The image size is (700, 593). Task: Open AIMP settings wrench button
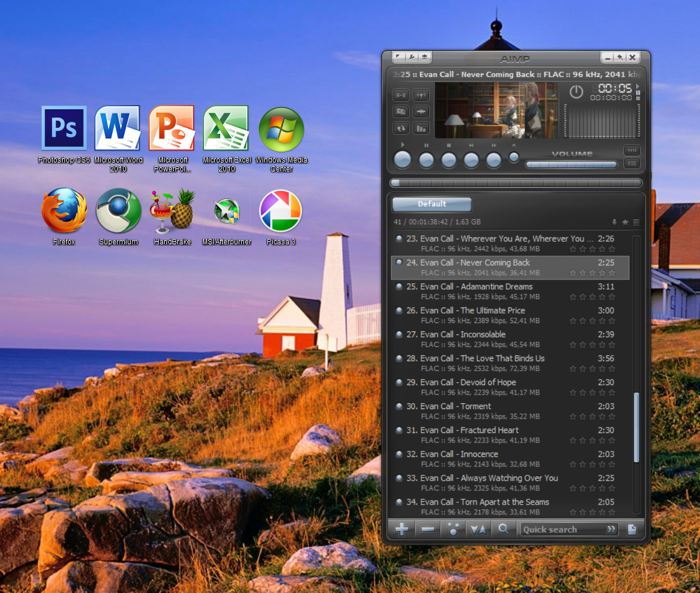click(x=412, y=57)
